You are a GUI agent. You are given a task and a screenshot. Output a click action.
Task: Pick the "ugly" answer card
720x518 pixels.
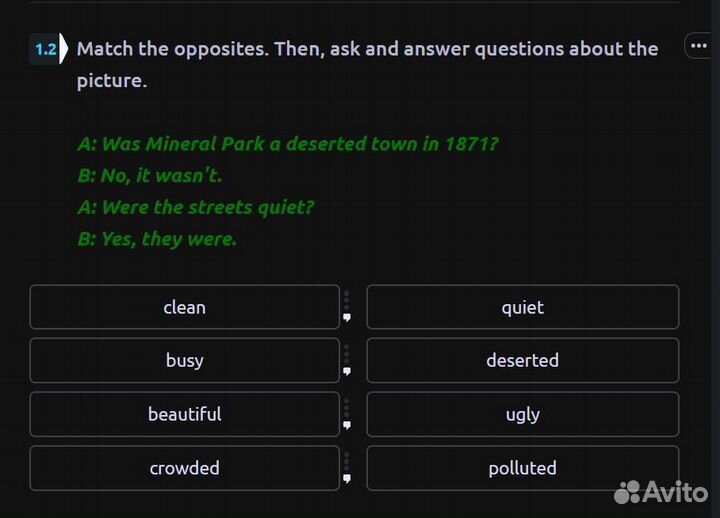pos(522,414)
